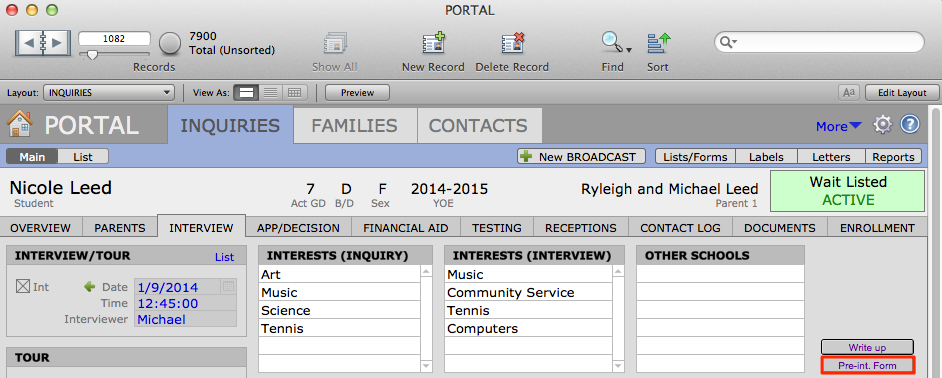Open the calendar picker for interview date
The height and width of the screenshot is (378, 942).
click(x=228, y=287)
